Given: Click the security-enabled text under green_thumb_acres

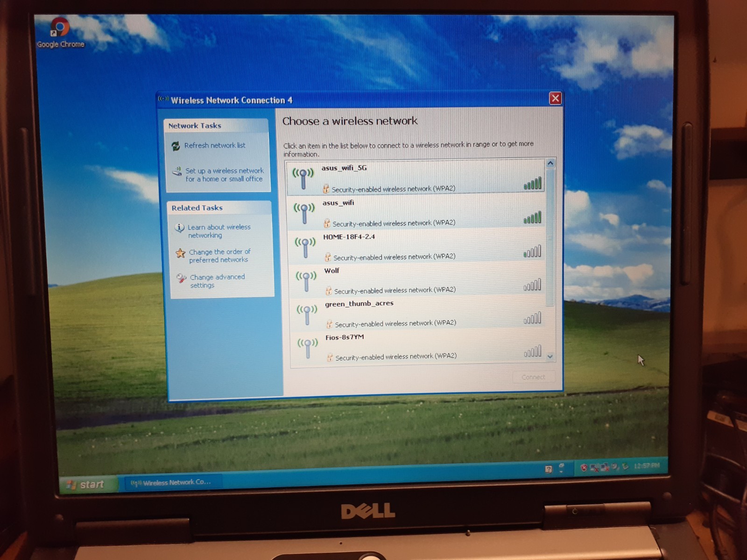Looking at the screenshot, I should coord(395,323).
